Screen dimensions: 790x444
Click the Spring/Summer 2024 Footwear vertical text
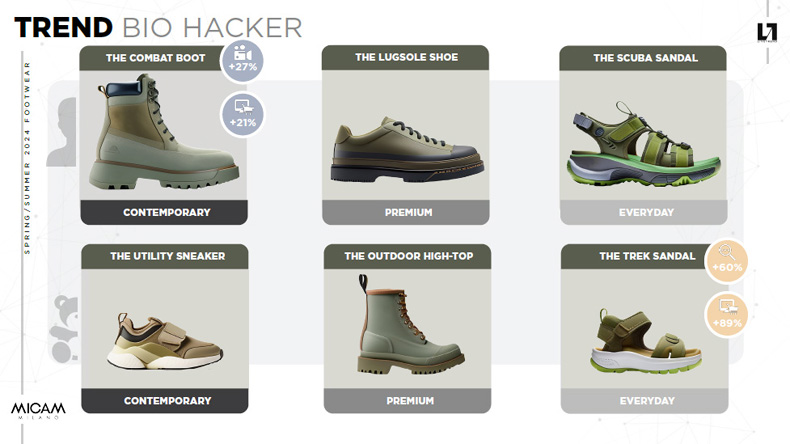click(x=27, y=158)
